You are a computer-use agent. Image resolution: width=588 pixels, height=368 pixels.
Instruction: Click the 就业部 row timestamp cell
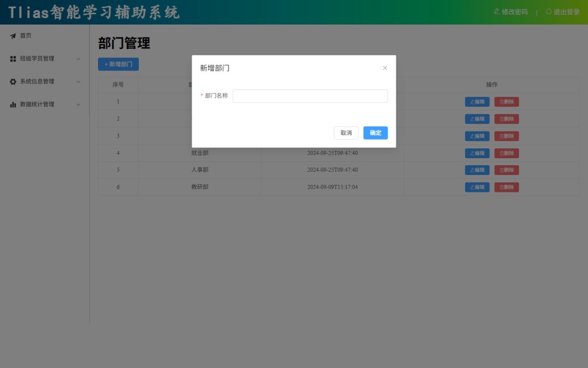pyautogui.click(x=332, y=153)
